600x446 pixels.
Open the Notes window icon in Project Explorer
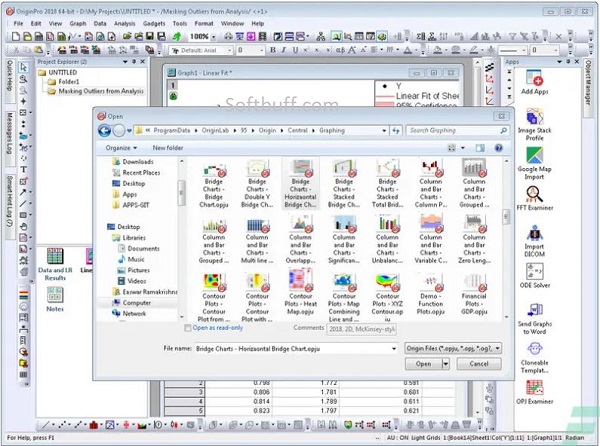click(55, 300)
